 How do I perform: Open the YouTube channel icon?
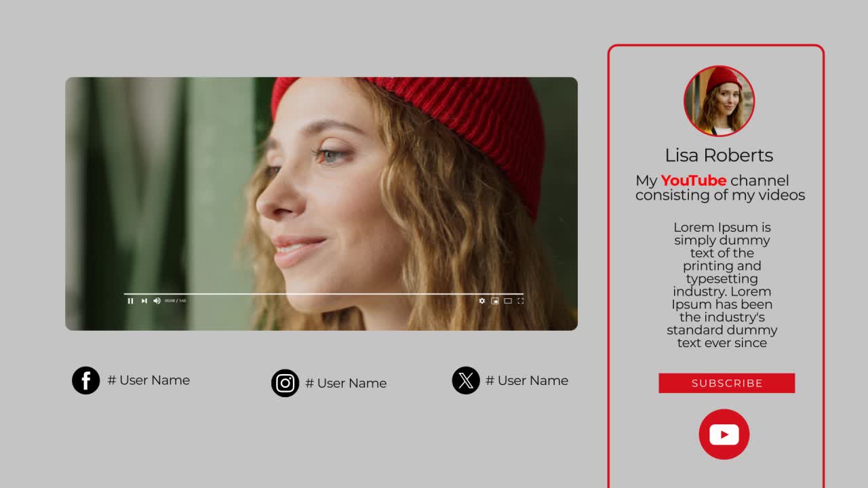(x=724, y=434)
